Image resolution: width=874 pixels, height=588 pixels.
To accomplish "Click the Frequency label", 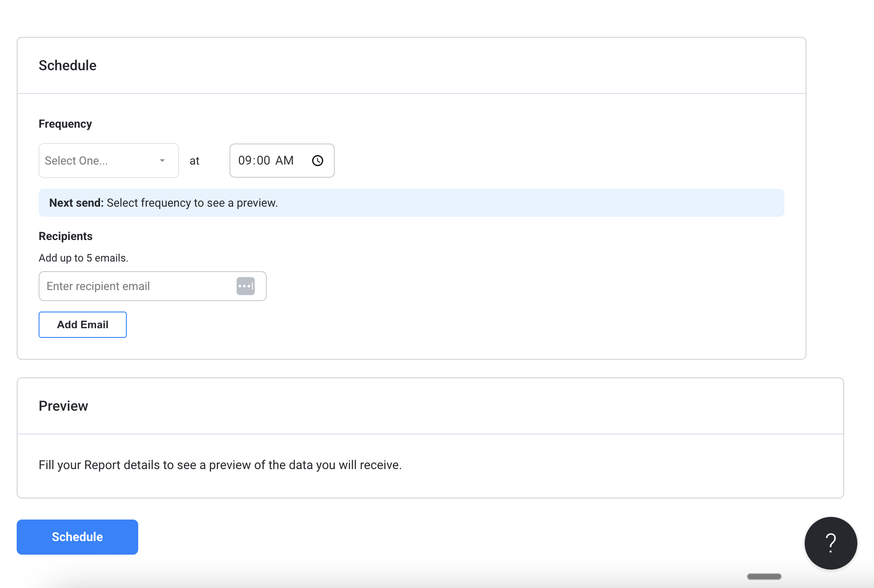I will coord(65,124).
